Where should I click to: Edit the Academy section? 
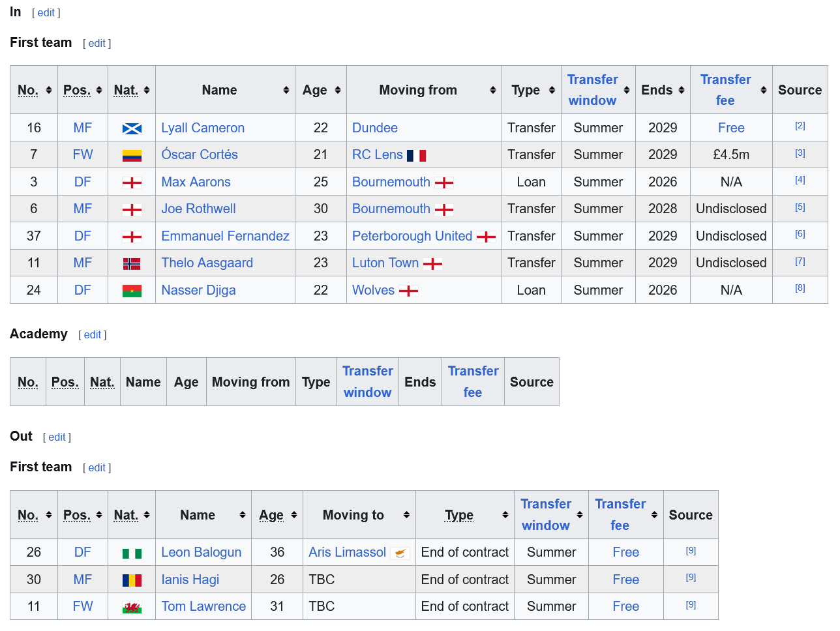pyautogui.click(x=93, y=335)
